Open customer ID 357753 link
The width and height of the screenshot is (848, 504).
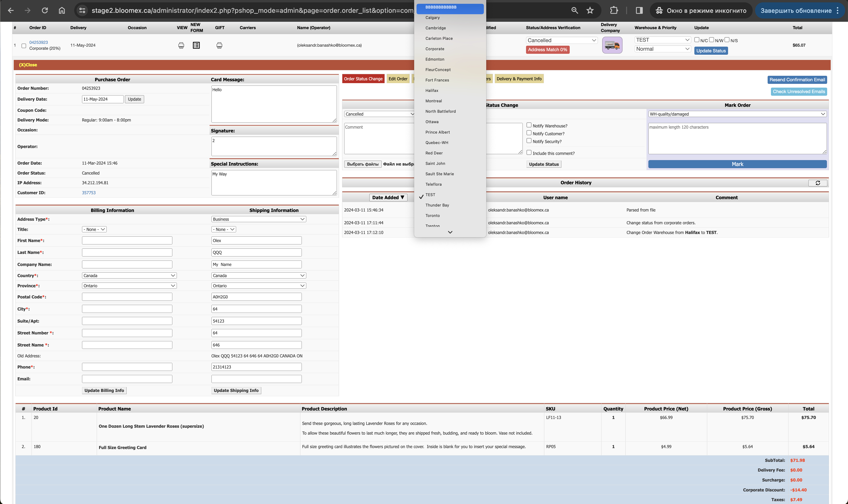click(89, 193)
